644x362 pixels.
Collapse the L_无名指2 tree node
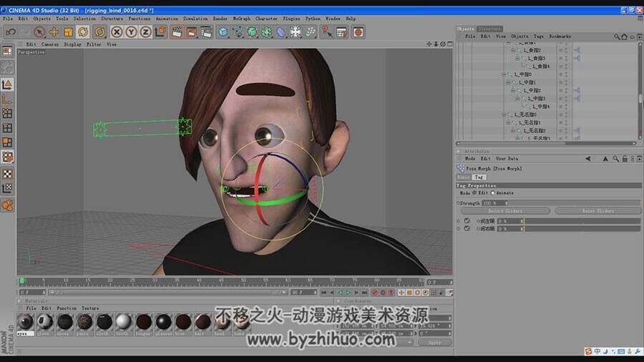[513, 130]
